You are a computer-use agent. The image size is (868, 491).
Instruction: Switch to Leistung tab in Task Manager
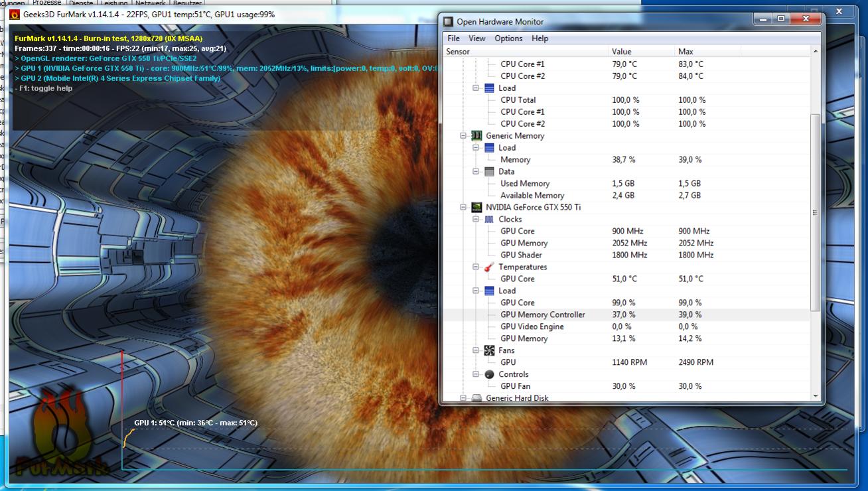click(x=114, y=3)
